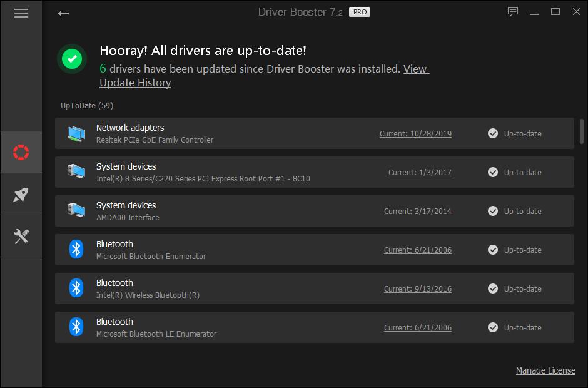Click the PCI Express Root Port device icon
588x388 pixels.
click(76, 172)
